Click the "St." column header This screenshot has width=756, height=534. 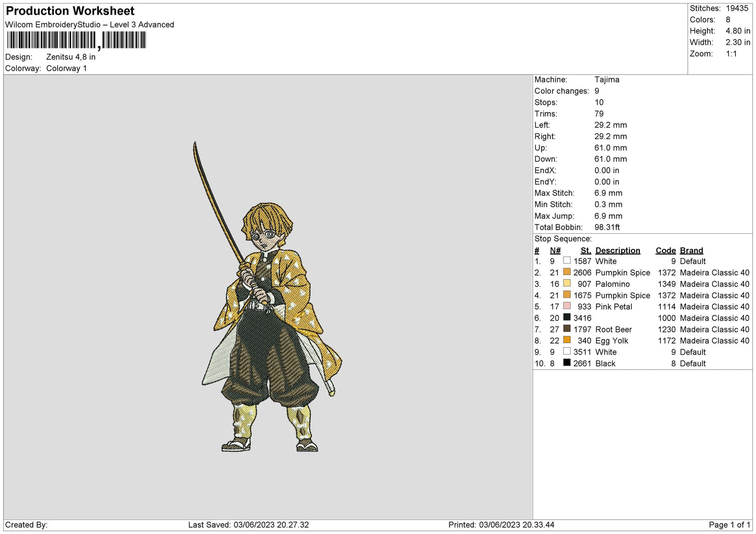click(x=586, y=251)
